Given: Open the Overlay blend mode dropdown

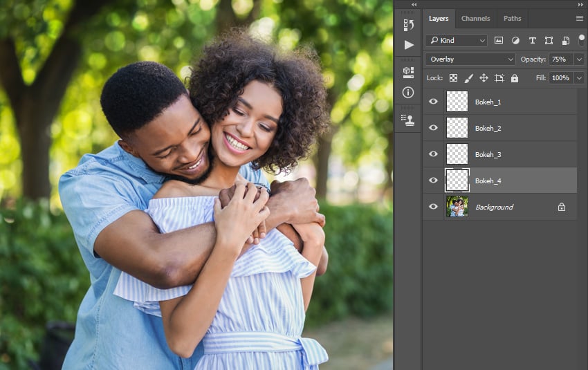Looking at the screenshot, I should [470, 59].
